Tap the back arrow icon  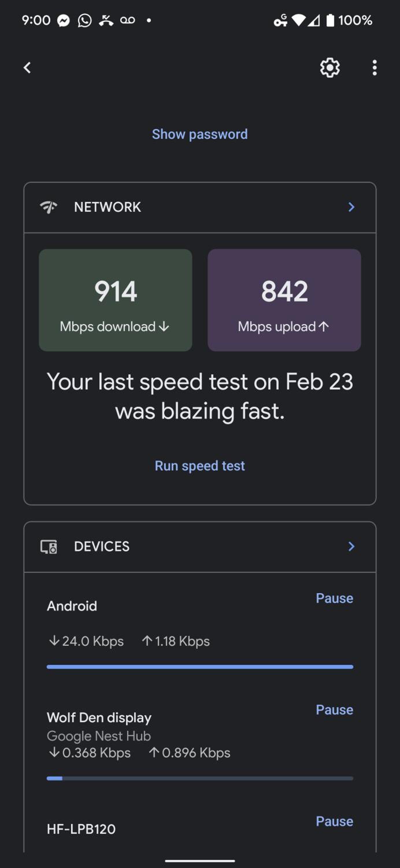[27, 68]
